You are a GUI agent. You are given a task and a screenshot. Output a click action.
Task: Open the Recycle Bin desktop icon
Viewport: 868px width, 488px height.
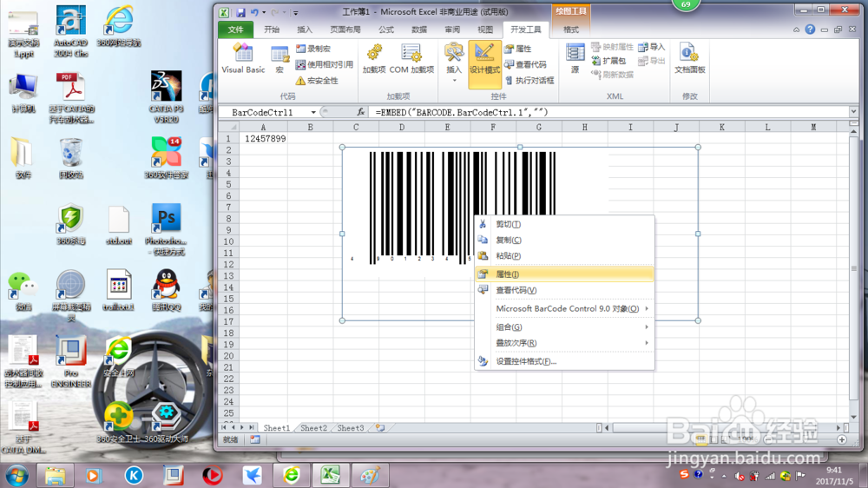pos(71,158)
